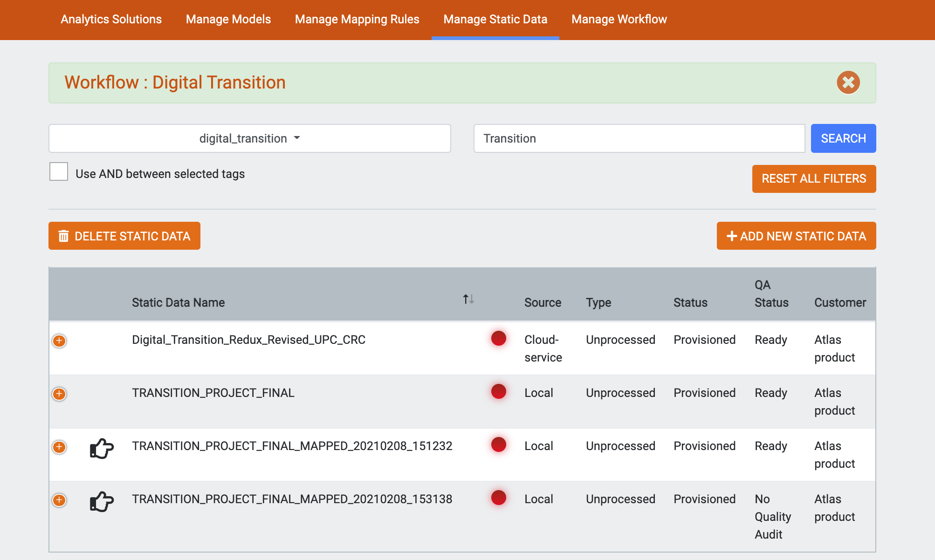Viewport: 935px width, 560px height.
Task: Click TRANSITION_PROJECT_FINAL_MAPPED_20210208_153138 name
Action: coord(292,499)
